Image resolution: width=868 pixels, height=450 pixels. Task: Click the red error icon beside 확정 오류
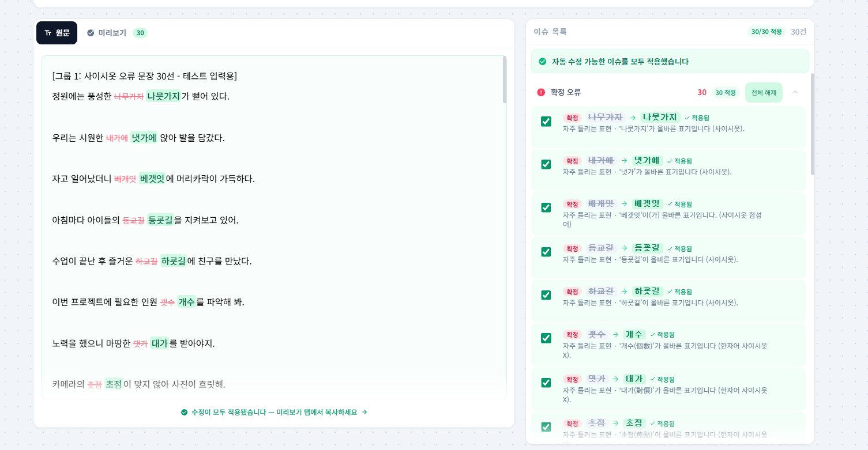(x=541, y=92)
